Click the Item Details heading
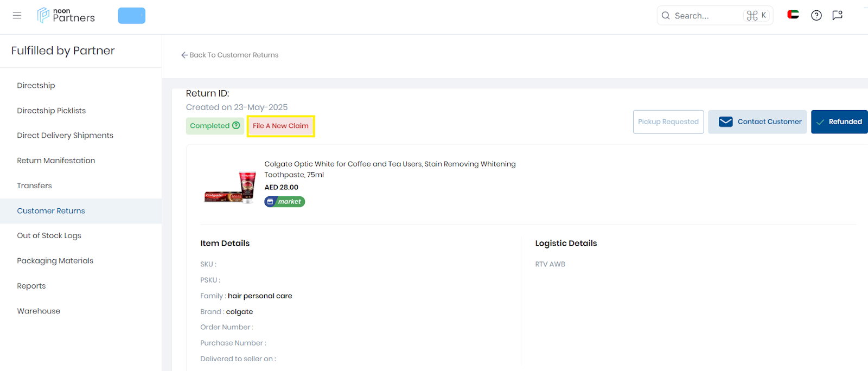868x371 pixels. [225, 243]
